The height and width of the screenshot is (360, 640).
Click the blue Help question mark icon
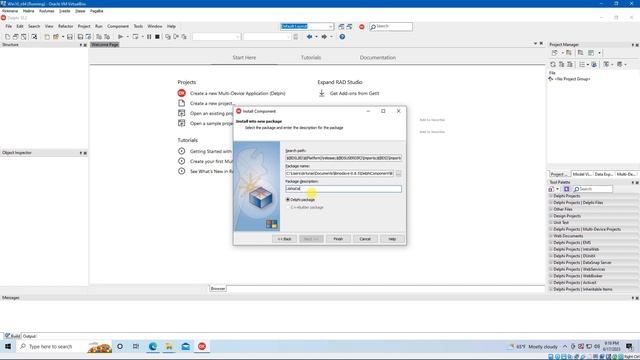(342, 37)
